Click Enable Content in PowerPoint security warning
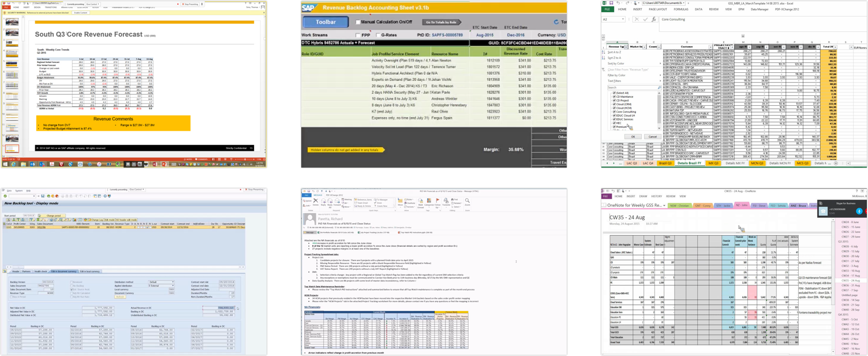This screenshot has height=356, width=868. (81, 13)
